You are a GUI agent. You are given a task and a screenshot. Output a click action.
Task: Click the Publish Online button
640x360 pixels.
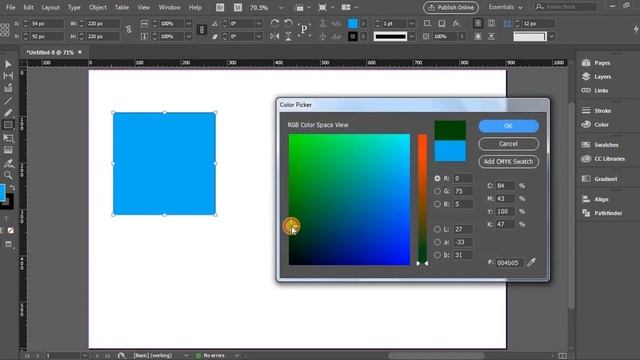point(451,7)
